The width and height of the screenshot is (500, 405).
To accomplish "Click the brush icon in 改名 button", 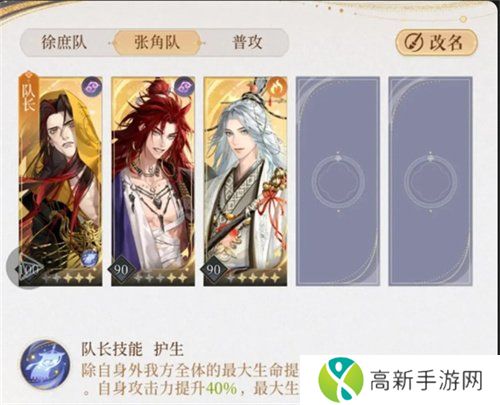I will (x=414, y=42).
